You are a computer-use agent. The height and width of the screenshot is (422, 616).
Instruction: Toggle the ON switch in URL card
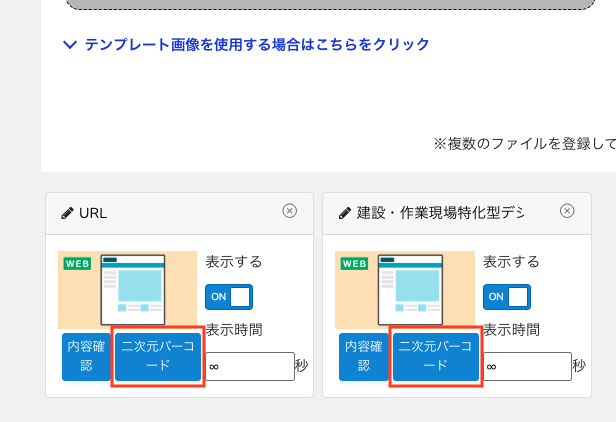[228, 297]
